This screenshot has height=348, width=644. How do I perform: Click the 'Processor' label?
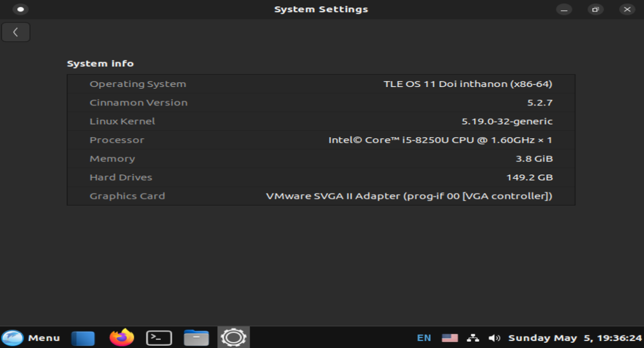point(116,140)
